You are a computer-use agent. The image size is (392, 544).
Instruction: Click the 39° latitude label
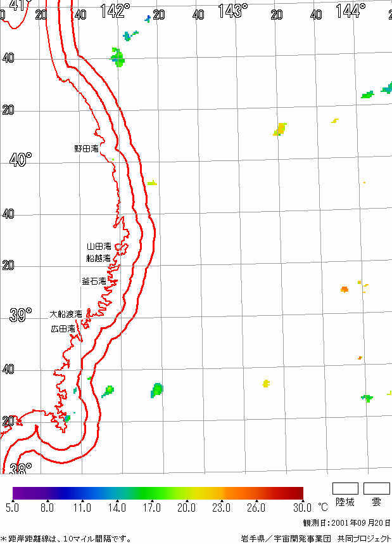20,315
